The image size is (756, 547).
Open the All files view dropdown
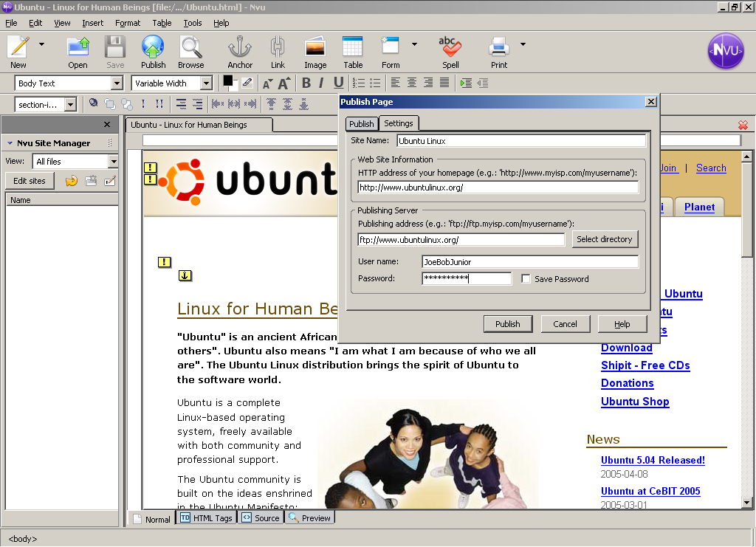tap(113, 161)
